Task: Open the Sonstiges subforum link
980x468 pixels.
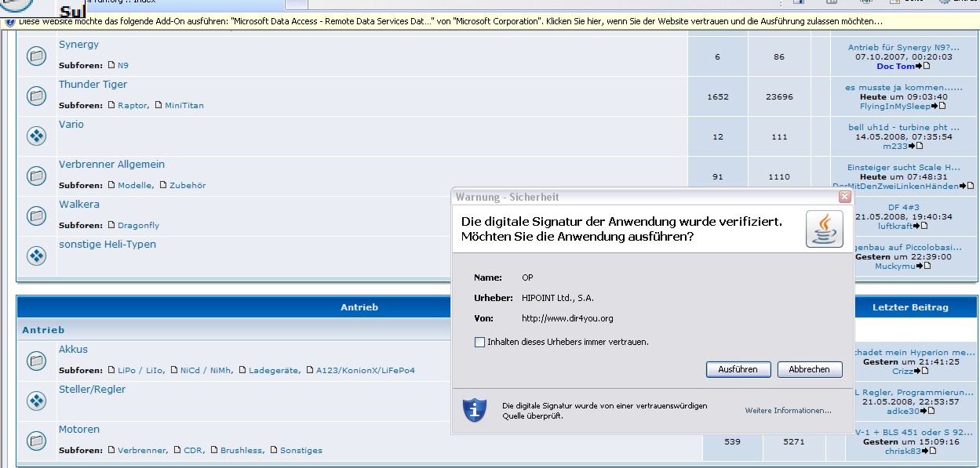Action: pyautogui.click(x=301, y=450)
